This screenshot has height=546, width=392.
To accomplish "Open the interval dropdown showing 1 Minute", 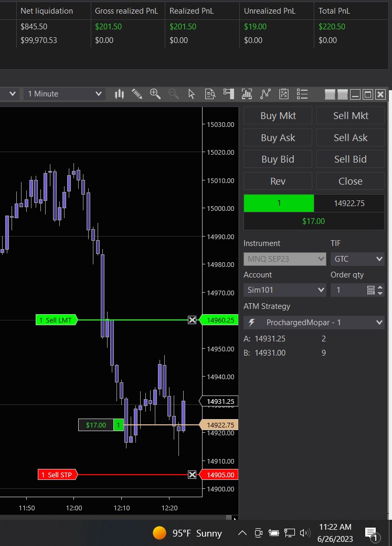I will [65, 94].
